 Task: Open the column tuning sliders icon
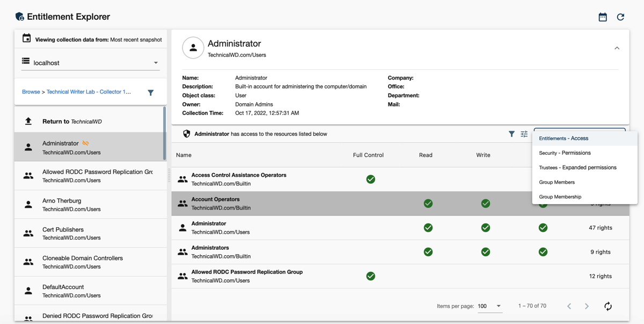coord(524,134)
